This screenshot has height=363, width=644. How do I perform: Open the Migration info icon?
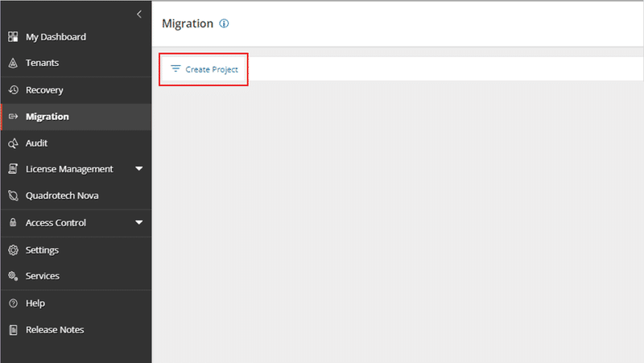224,23
